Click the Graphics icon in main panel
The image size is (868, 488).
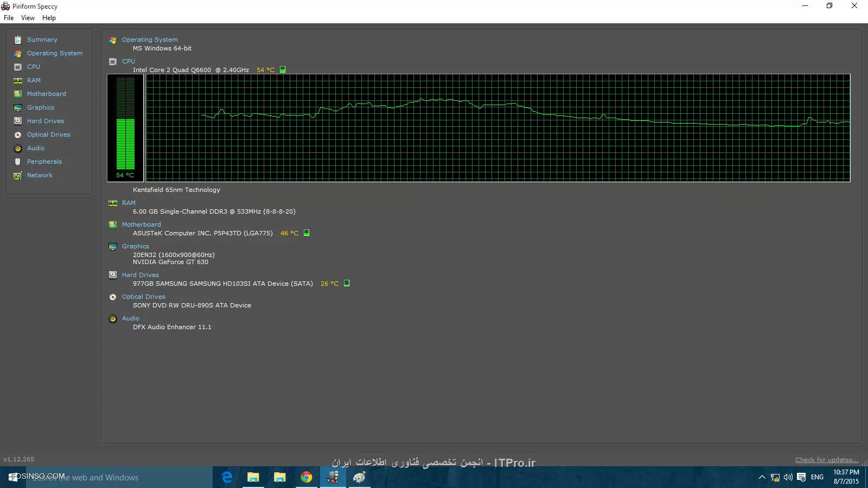tap(113, 246)
